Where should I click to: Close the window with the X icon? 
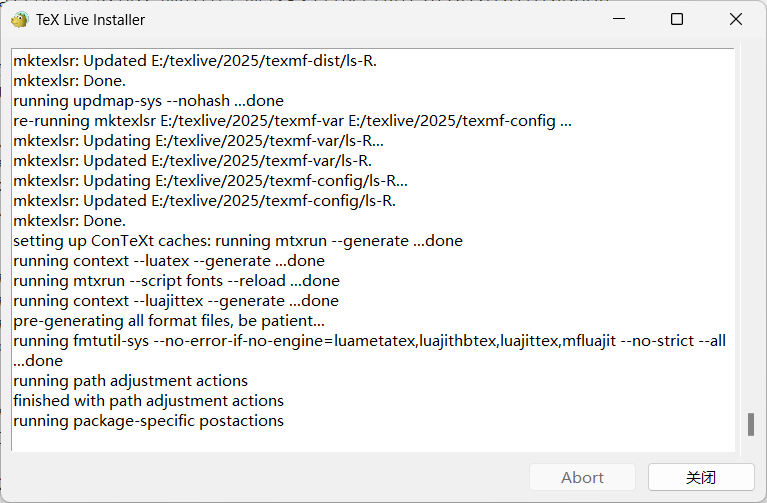click(x=736, y=19)
